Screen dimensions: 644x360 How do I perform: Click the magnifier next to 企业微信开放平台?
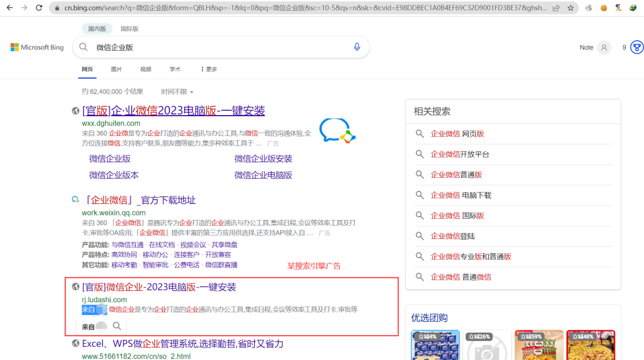coord(419,154)
